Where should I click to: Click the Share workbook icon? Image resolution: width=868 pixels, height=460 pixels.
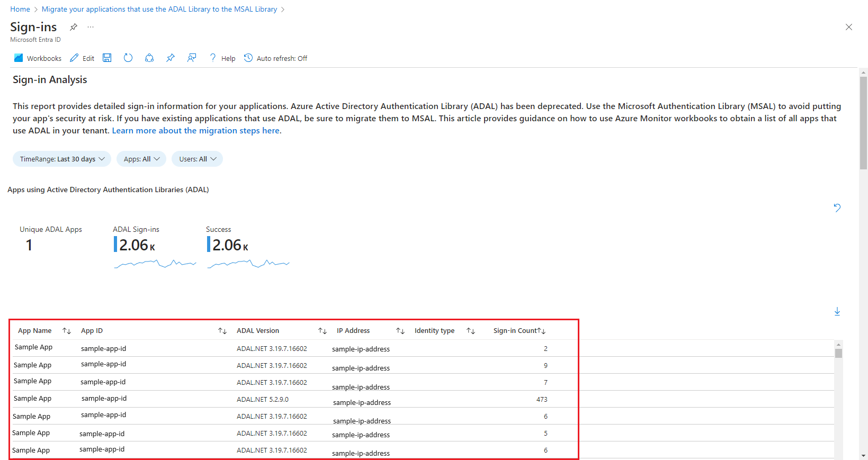(x=149, y=58)
